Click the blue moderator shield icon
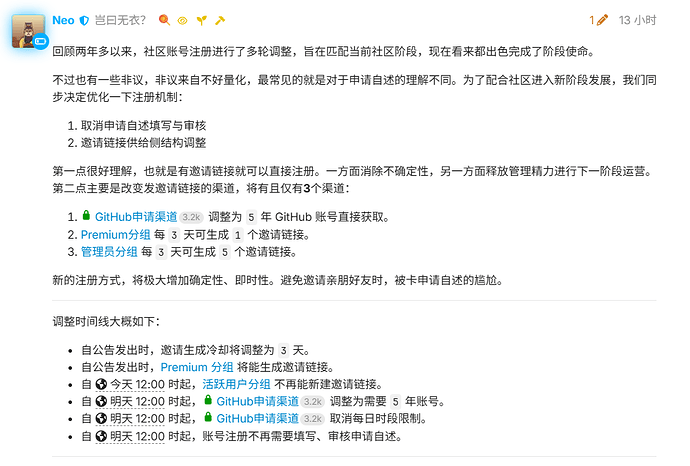Screen dimensions: 690x466 tap(84, 20)
